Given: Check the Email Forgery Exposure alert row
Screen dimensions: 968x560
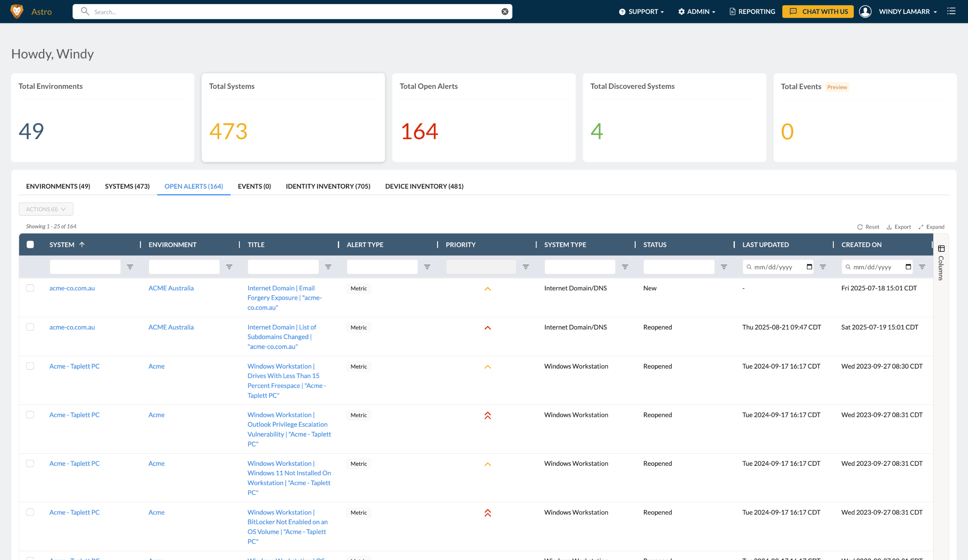Looking at the screenshot, I should (30, 288).
